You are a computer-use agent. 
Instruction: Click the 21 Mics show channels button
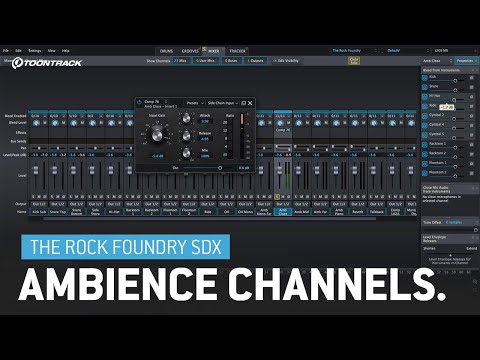tap(181, 61)
